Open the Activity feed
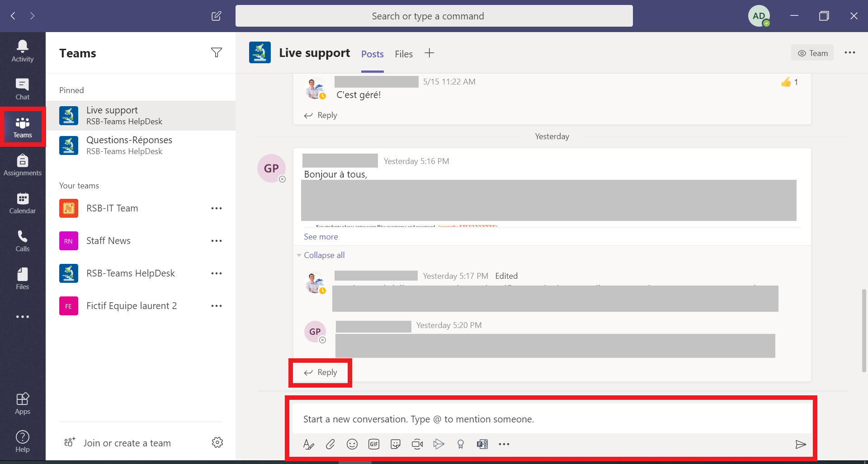 tap(23, 51)
